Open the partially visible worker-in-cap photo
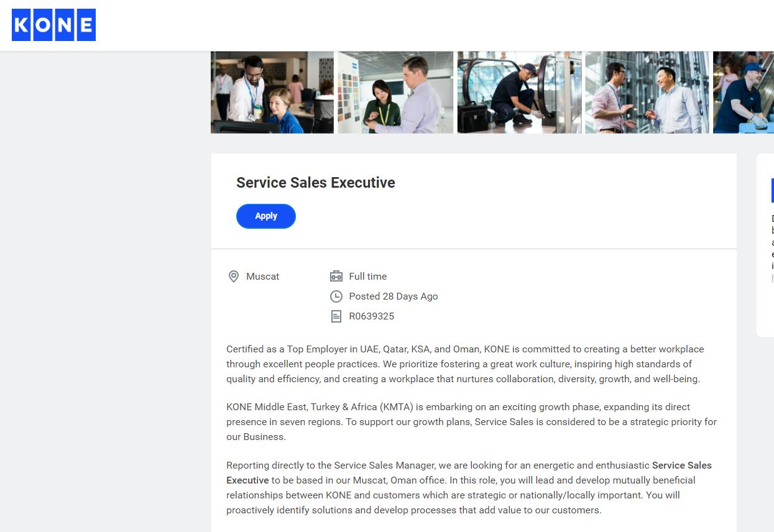The height and width of the screenshot is (532, 774). [x=744, y=92]
